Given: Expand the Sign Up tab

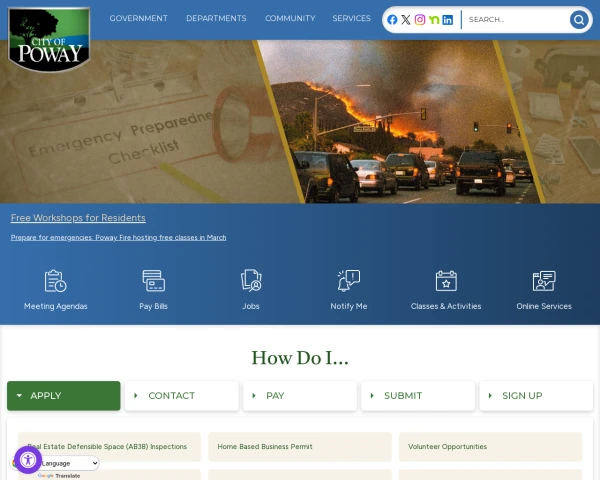Looking at the screenshot, I should pos(536,396).
